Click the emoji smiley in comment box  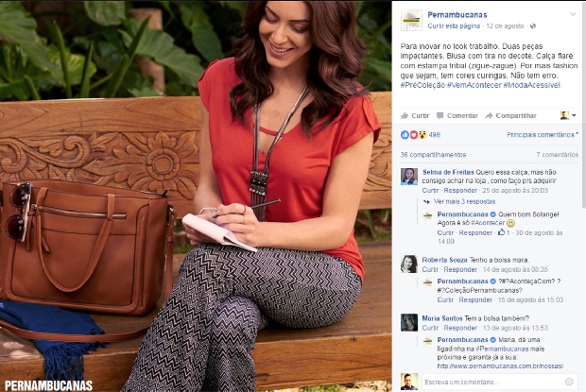click(569, 382)
